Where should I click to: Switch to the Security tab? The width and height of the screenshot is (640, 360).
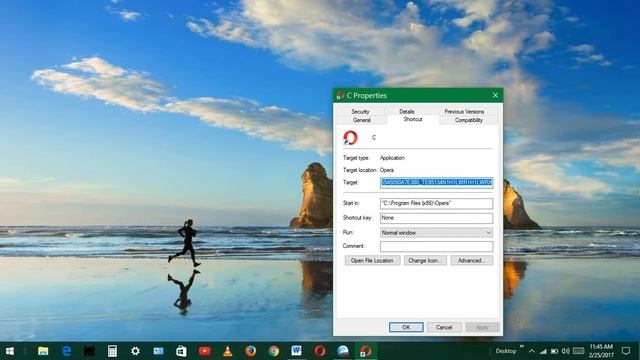pos(360,111)
